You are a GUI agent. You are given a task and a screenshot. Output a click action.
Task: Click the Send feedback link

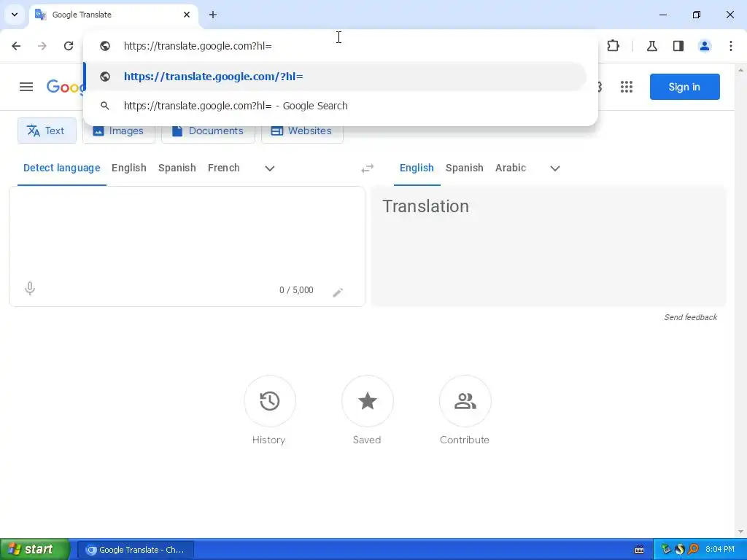690,317
